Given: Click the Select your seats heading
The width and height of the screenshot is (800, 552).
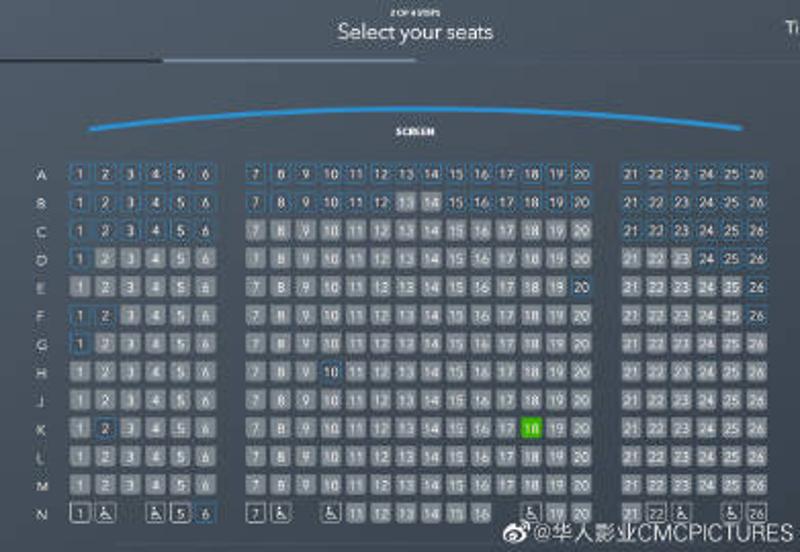Looking at the screenshot, I should pos(415,32).
